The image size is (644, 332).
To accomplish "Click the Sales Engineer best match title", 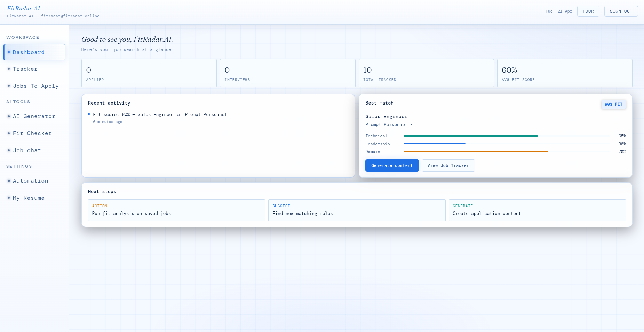I will [386, 116].
